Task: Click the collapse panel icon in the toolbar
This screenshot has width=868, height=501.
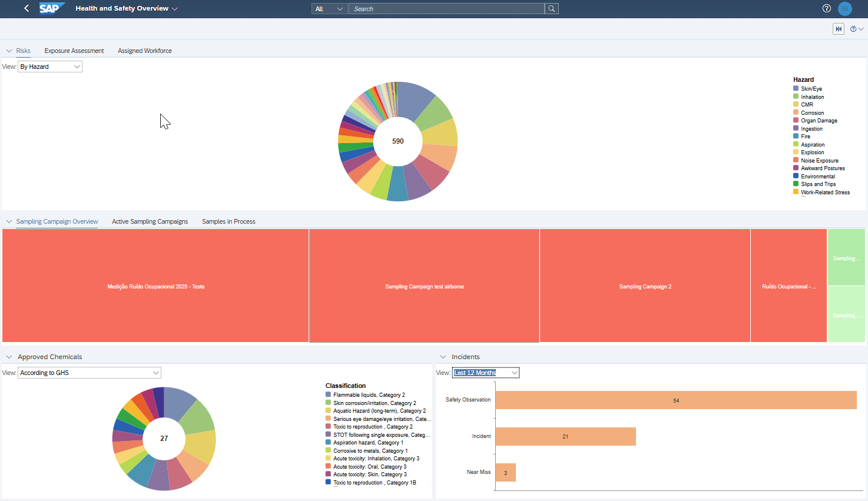Action: [x=839, y=29]
